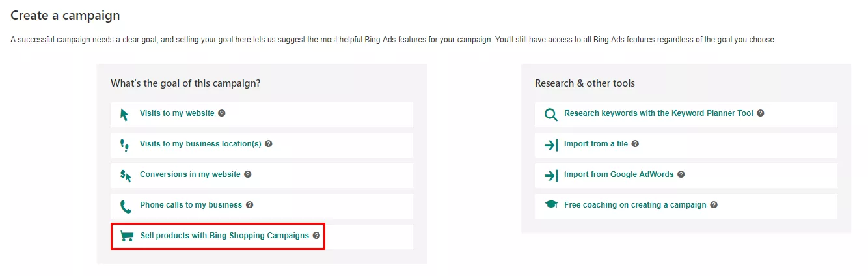This screenshot has height=276, width=868.
Task: Click the phone handset icon
Action: click(x=125, y=207)
